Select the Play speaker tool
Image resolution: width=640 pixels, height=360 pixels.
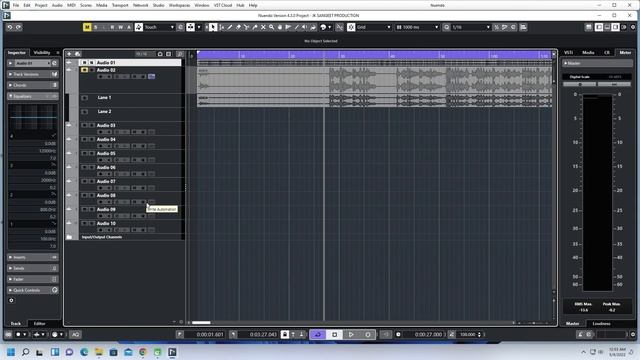[305, 27]
